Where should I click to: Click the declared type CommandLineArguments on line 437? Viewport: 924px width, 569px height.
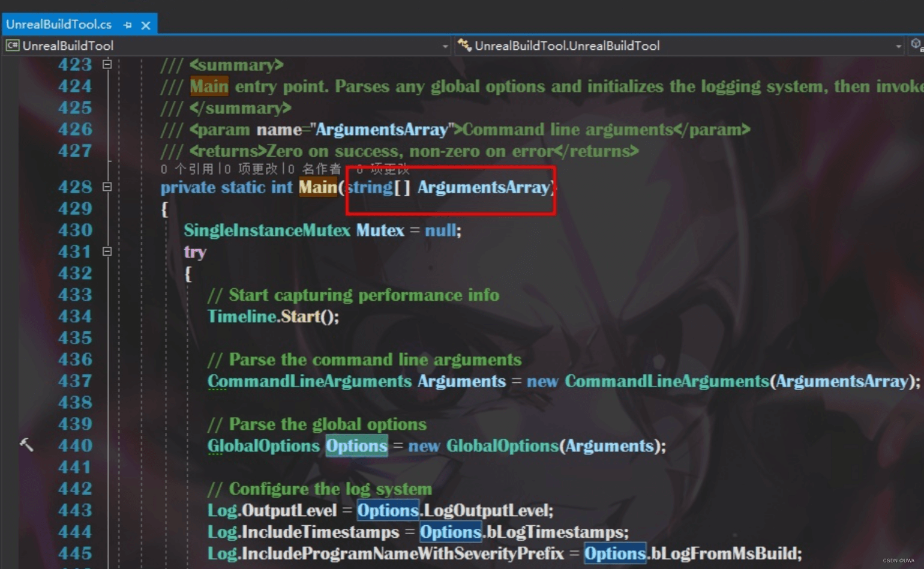point(310,381)
